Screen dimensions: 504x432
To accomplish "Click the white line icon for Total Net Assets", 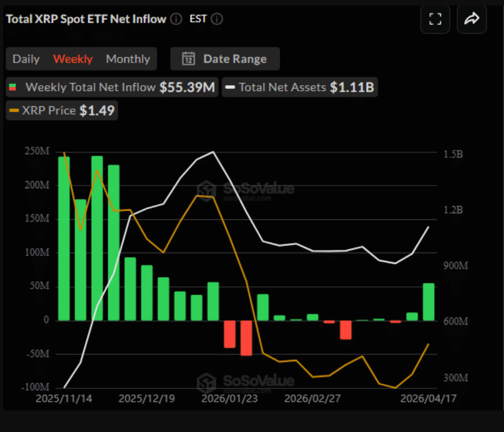I will point(230,87).
